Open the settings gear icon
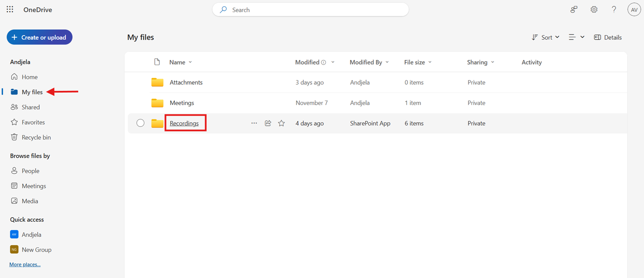 point(594,9)
